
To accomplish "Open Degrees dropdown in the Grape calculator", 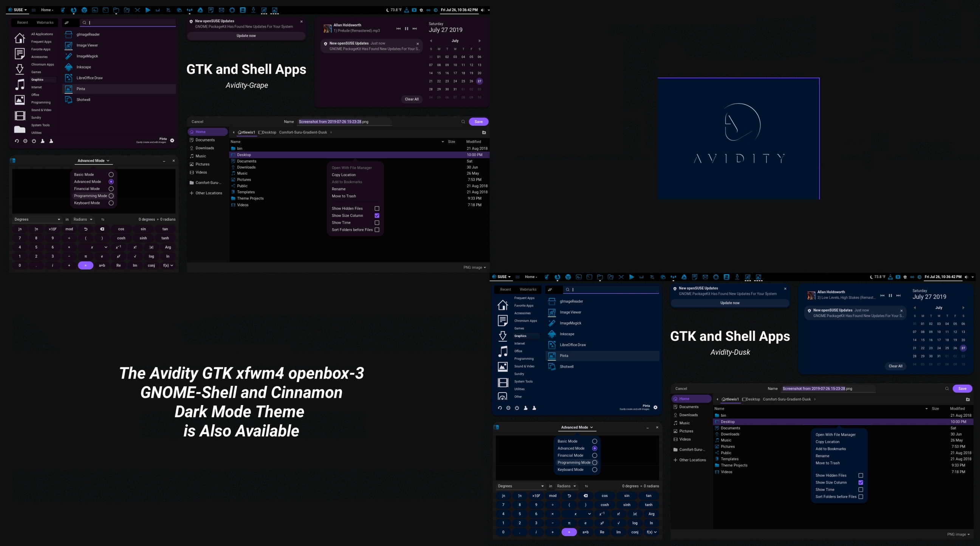I will (x=37, y=220).
